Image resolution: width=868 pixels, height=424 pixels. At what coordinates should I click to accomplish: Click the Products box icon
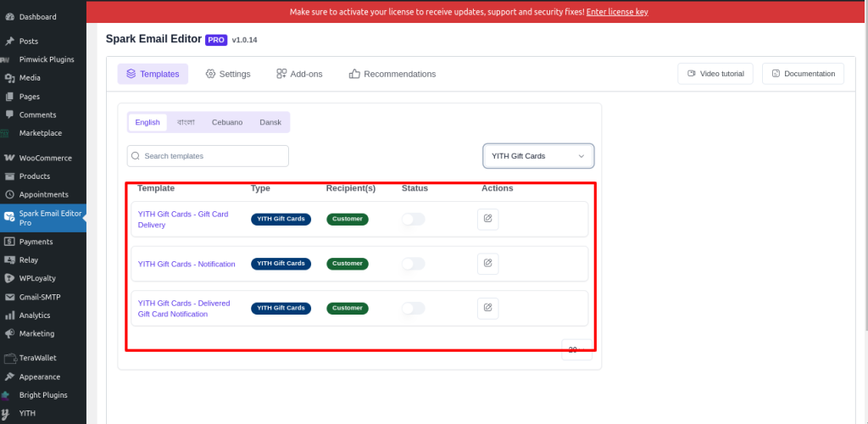(x=9, y=176)
